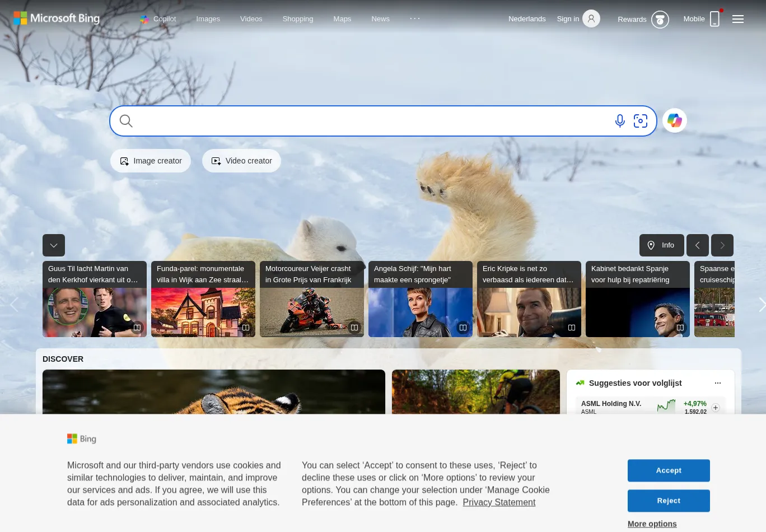Viewport: 766px width, 532px height.
Task: Open More options for cookies
Action: pyautogui.click(x=652, y=524)
